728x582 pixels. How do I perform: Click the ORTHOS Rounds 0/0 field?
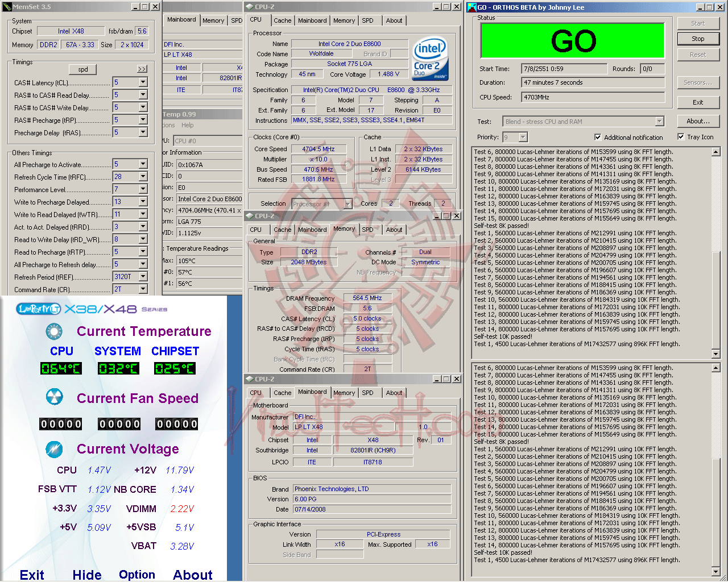click(652, 69)
